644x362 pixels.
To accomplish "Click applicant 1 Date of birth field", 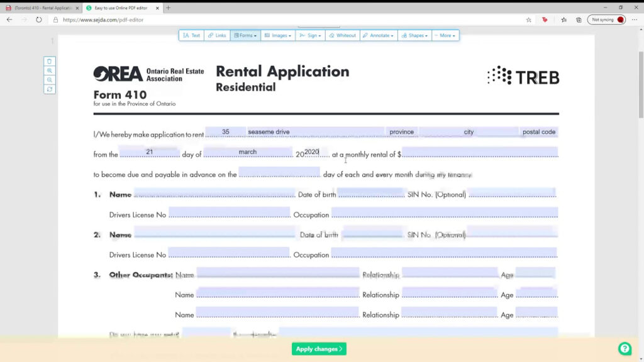I will click(x=370, y=192).
